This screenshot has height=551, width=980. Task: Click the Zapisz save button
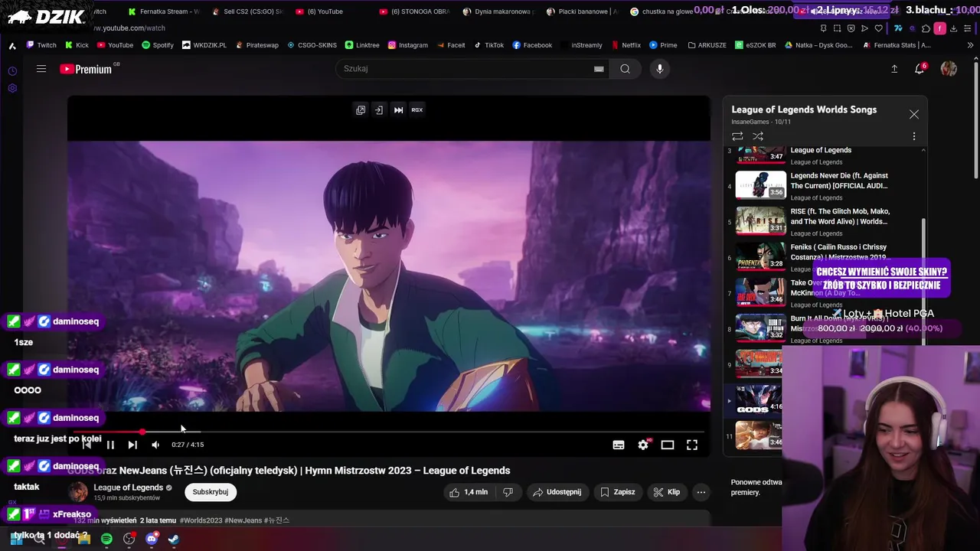point(618,492)
